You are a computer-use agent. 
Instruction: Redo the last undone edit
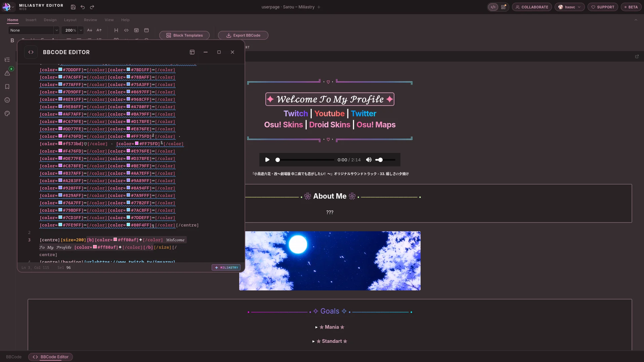tap(92, 7)
